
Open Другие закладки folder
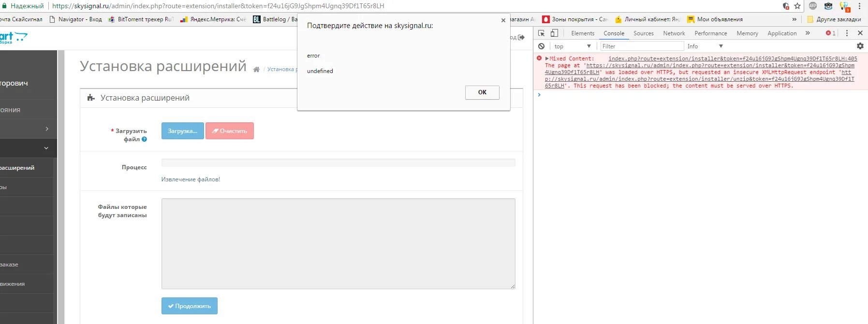click(834, 19)
